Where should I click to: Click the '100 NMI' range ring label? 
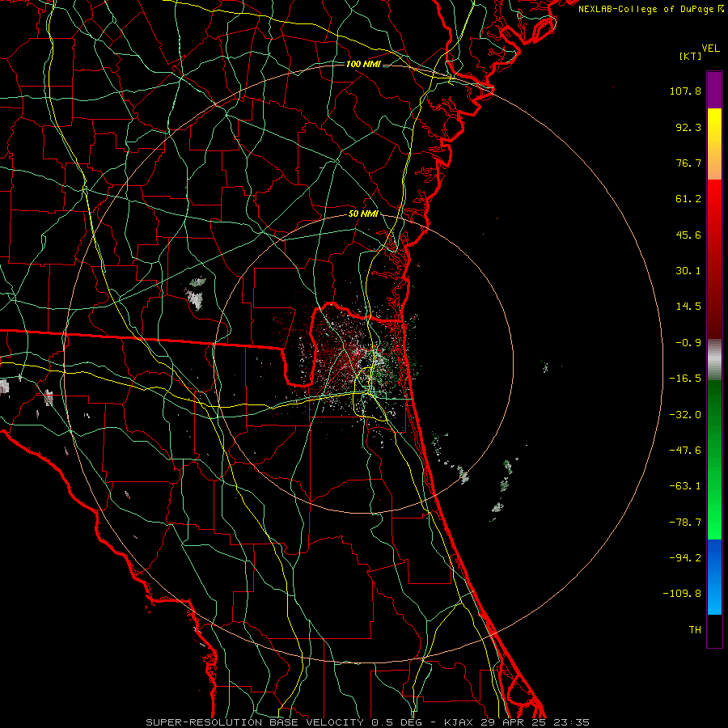pos(363,64)
